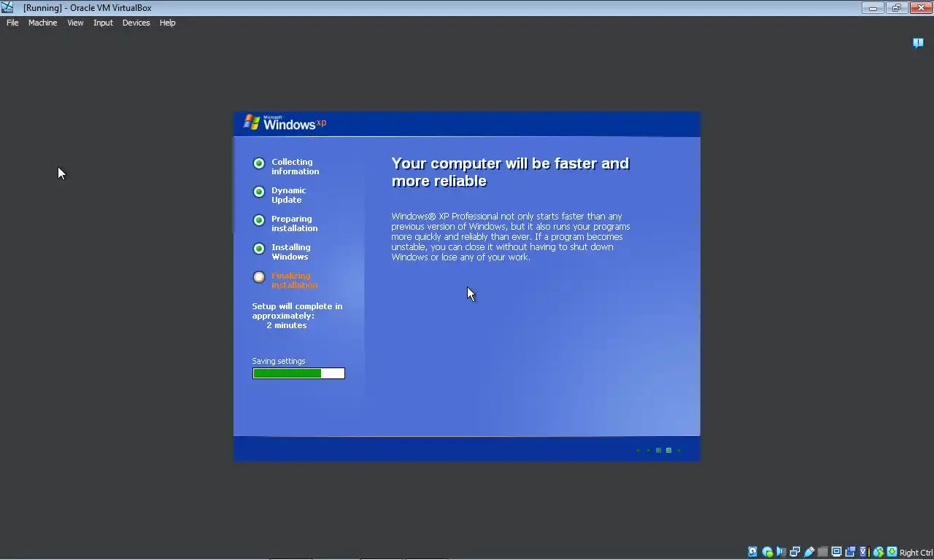Viewport: 934px width, 560px height.
Task: Open the View menu
Action: pyautogui.click(x=75, y=23)
